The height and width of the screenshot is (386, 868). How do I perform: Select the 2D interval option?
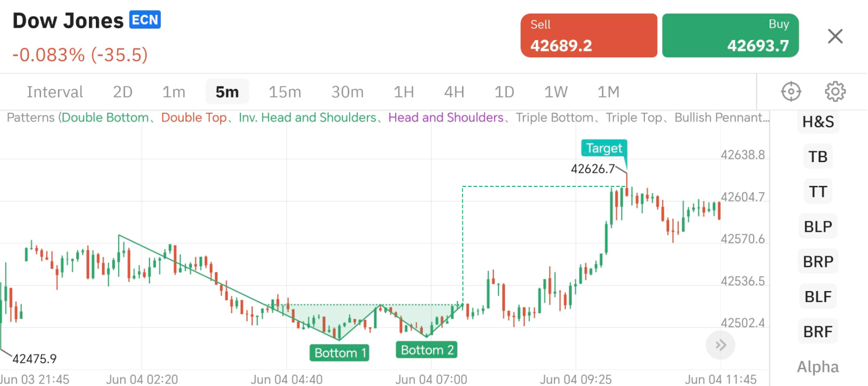123,92
